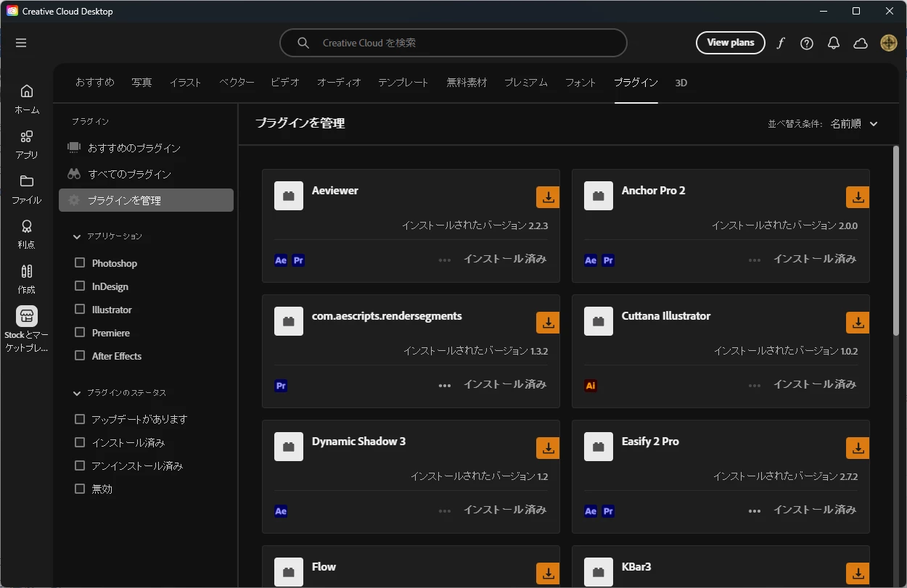Viewport: 907px width, 588px height.
Task: Open notifications bell
Action: pyautogui.click(x=834, y=43)
